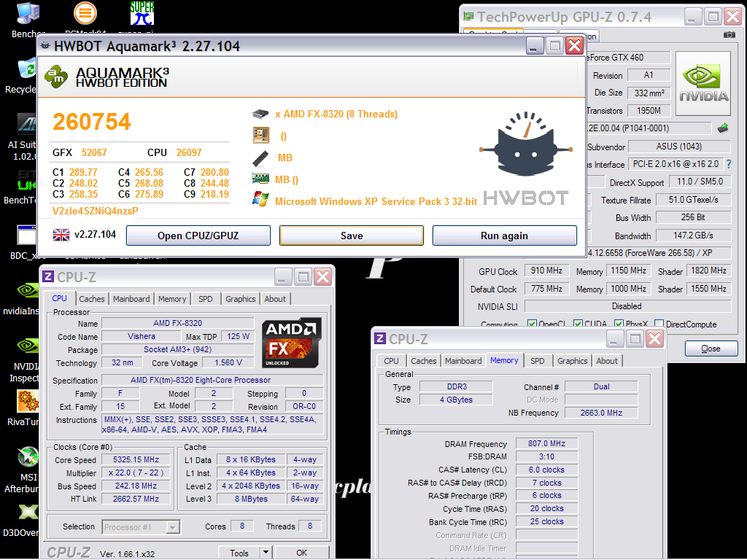
Task: Select SPD tab in right CPU-Z window
Action: coord(538,361)
